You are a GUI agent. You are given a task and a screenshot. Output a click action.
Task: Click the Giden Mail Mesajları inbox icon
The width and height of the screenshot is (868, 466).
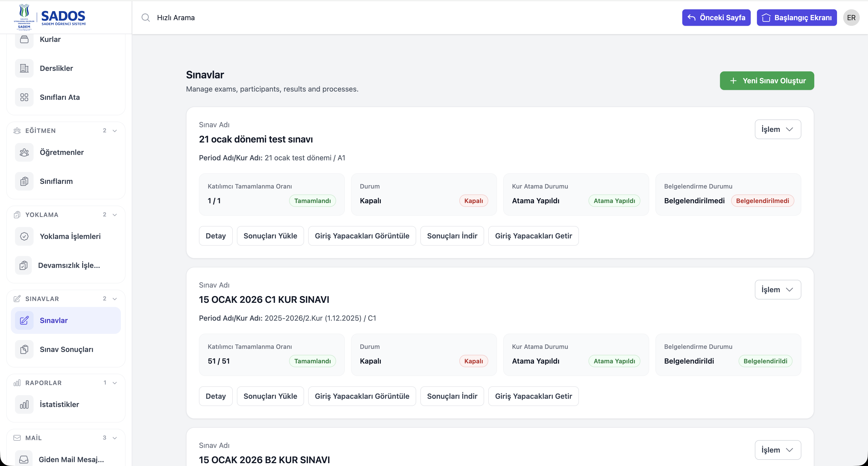[24, 459]
